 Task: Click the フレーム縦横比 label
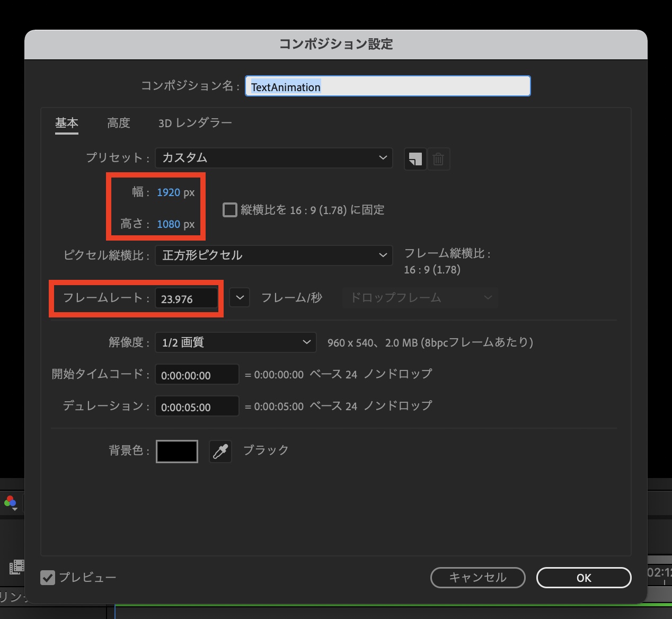click(x=448, y=254)
